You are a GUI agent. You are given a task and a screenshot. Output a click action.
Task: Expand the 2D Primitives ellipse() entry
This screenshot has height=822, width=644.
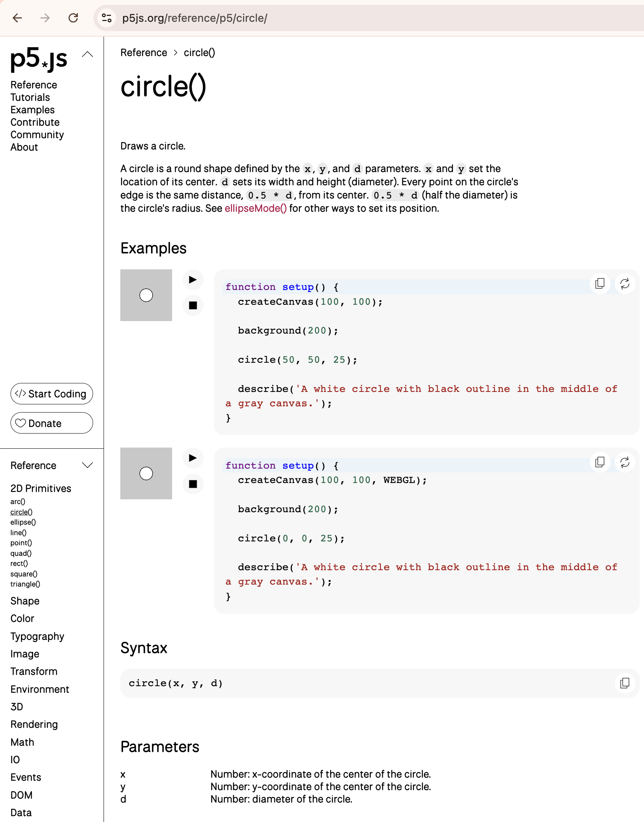23,522
